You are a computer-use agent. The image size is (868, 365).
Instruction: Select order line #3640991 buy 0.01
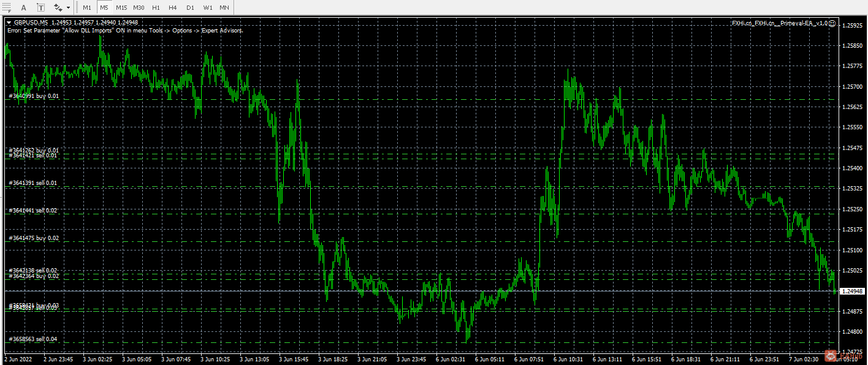(34, 96)
